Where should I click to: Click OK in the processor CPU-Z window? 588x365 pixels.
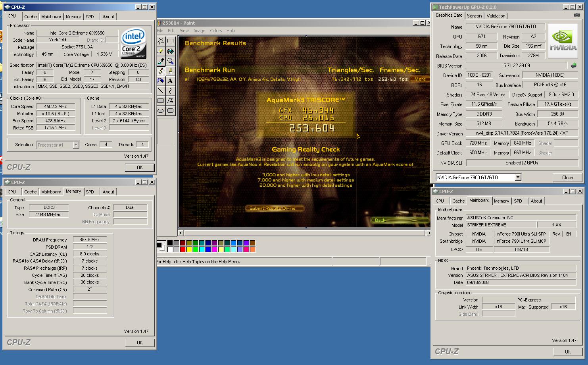click(140, 168)
